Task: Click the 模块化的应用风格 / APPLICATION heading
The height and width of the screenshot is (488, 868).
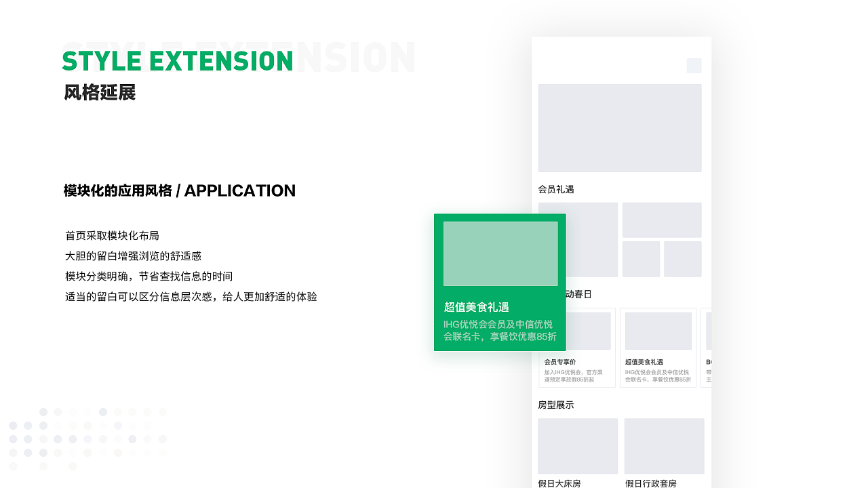Action: click(x=180, y=190)
